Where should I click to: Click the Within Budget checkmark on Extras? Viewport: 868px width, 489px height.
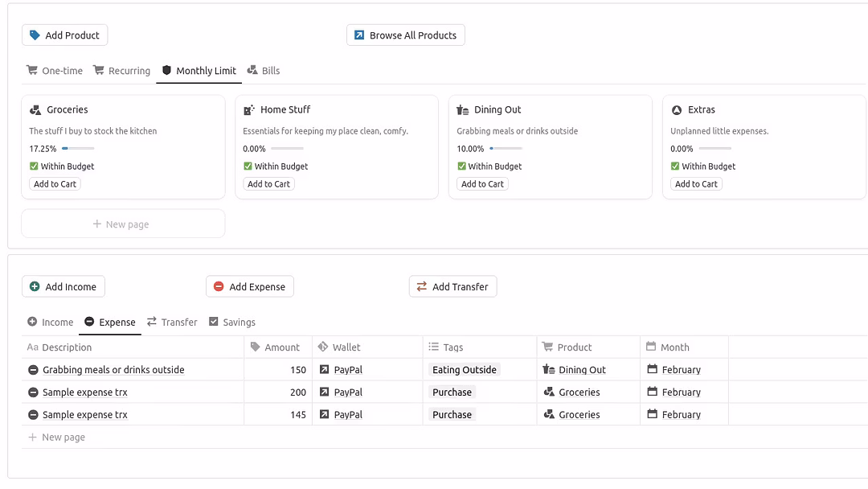675,166
